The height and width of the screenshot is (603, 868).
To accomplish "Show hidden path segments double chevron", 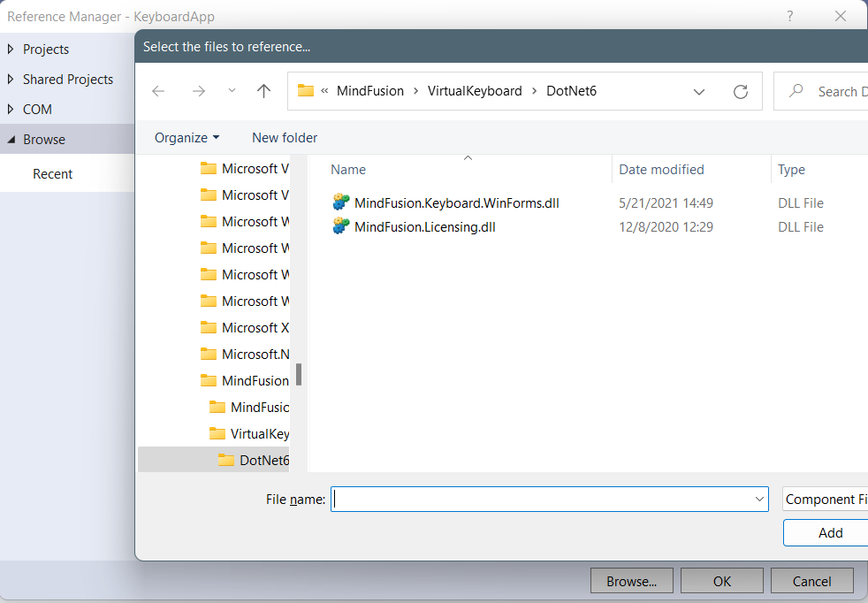I will [325, 91].
